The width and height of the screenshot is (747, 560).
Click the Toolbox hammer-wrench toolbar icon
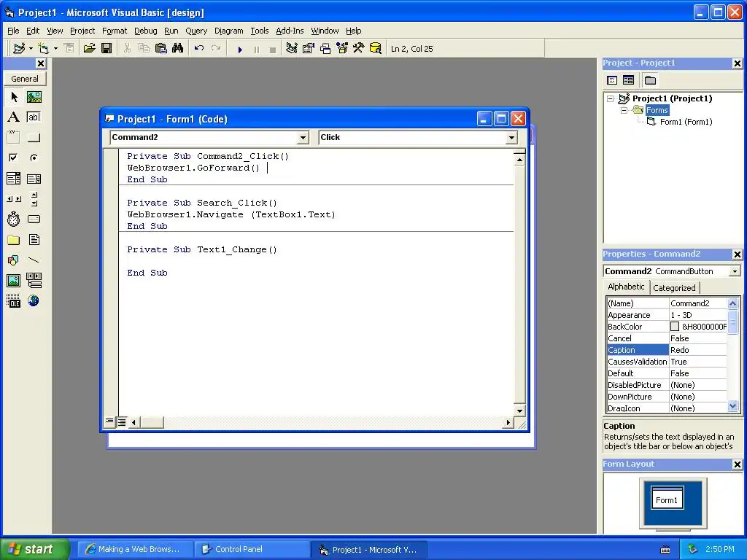point(359,49)
